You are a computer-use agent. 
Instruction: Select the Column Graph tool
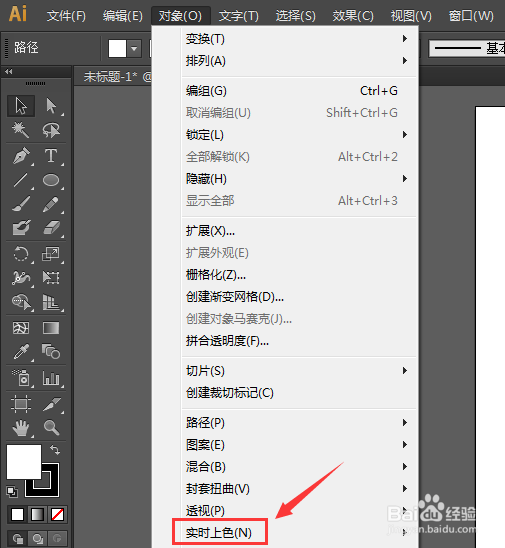[51, 378]
